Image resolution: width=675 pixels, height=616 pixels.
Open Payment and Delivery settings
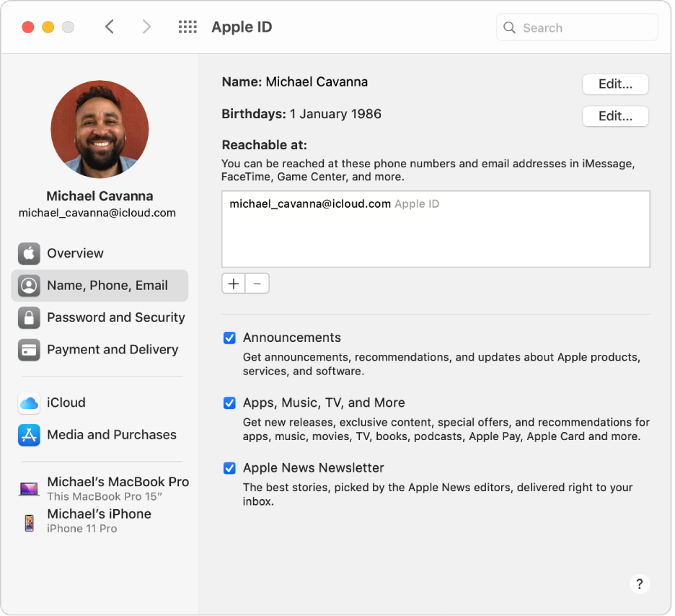coord(112,350)
